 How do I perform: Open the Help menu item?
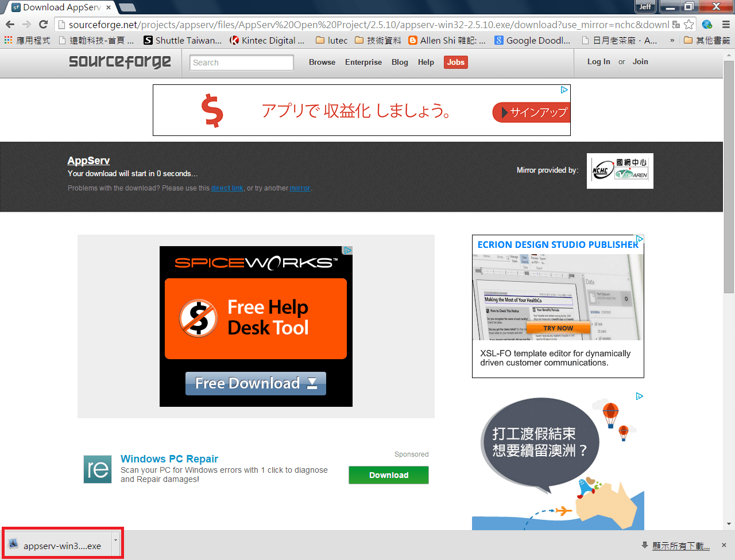(426, 62)
